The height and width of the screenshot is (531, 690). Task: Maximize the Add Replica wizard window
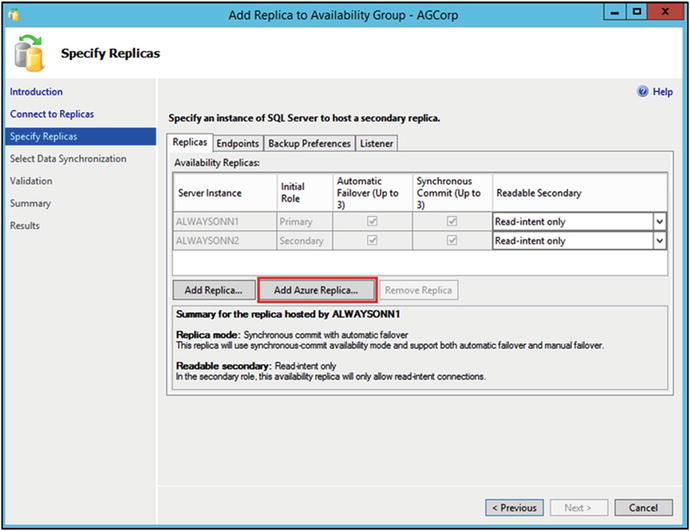(636, 12)
